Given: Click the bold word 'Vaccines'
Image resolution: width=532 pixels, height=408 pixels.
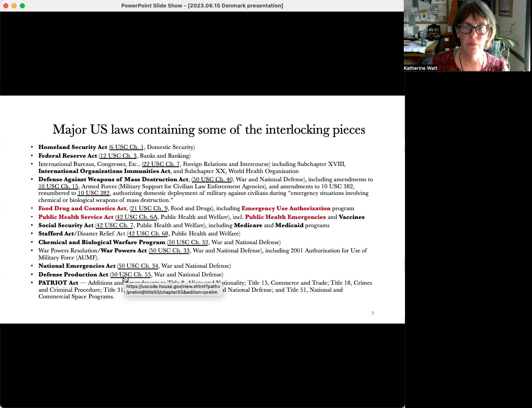Looking at the screenshot, I should (x=352, y=217).
